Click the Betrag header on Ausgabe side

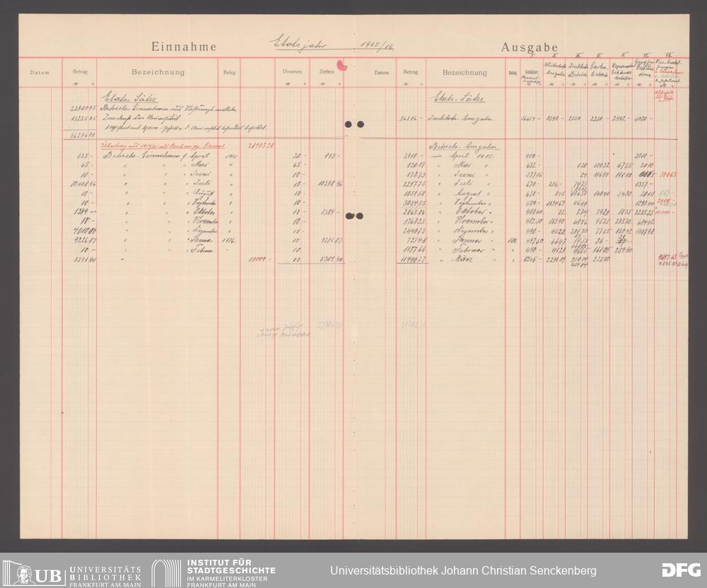coord(411,72)
